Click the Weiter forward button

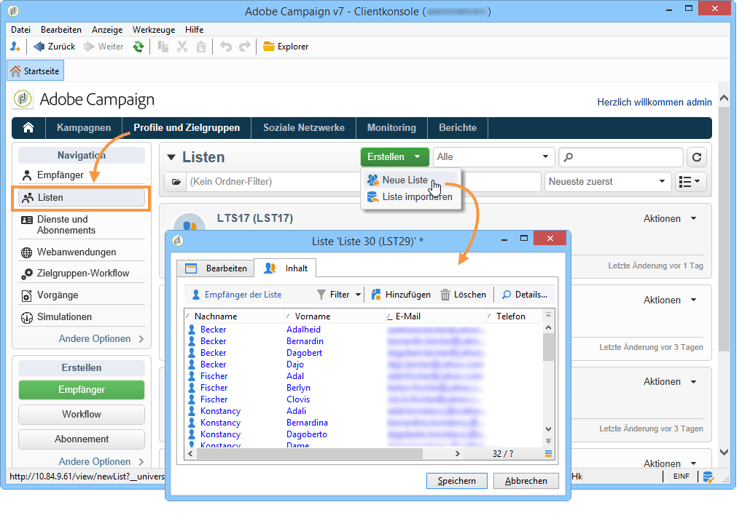click(x=103, y=46)
